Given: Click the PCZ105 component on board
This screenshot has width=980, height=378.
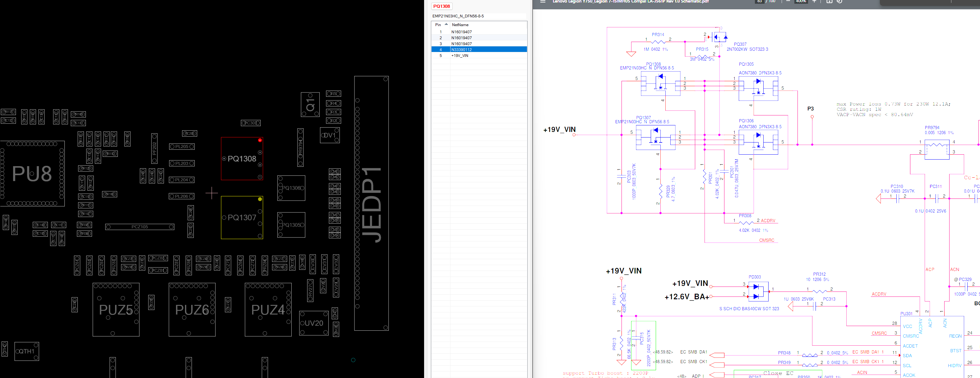Looking at the screenshot, I should coord(140,227).
